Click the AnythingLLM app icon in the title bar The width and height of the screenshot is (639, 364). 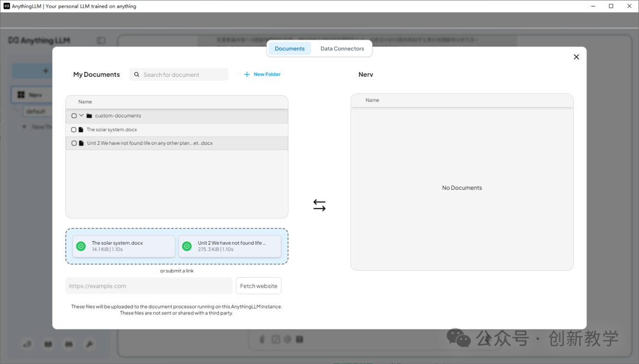7,6
